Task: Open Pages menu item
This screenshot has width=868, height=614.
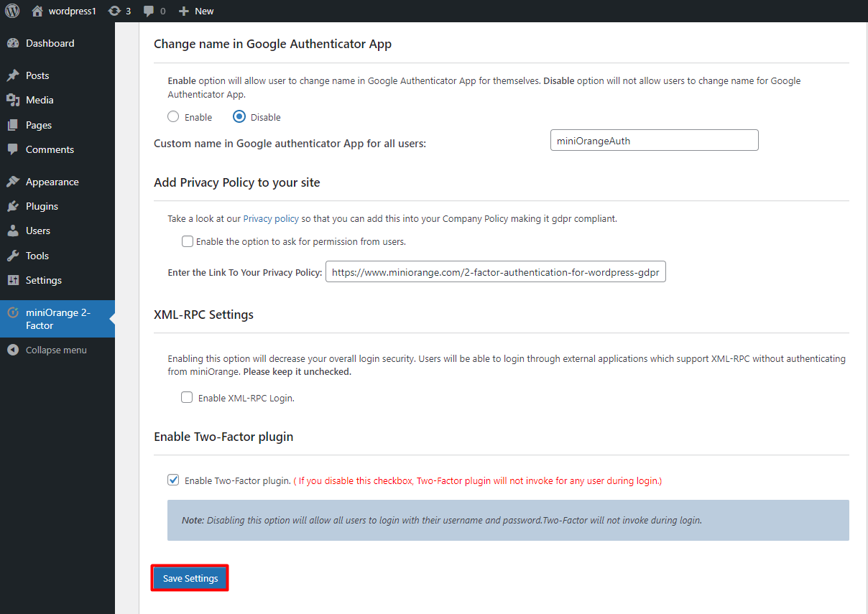Action: coord(57,125)
